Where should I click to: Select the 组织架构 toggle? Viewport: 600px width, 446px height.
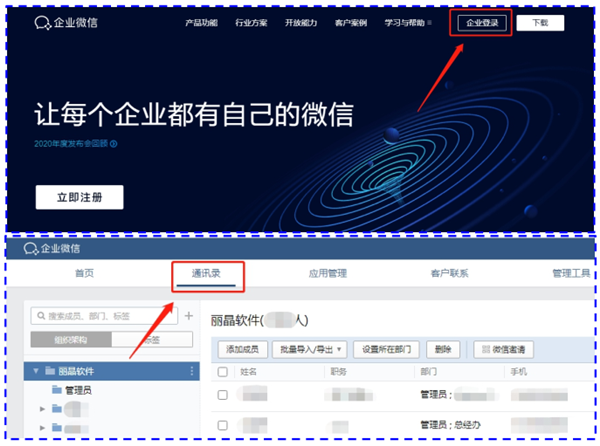pos(71,340)
